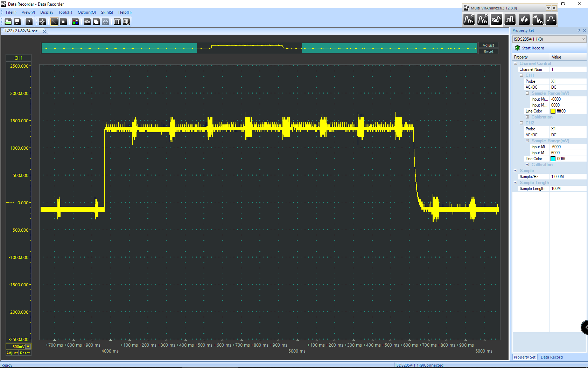
Task: Expand the CH1 Calibration node
Action: pyautogui.click(x=527, y=117)
